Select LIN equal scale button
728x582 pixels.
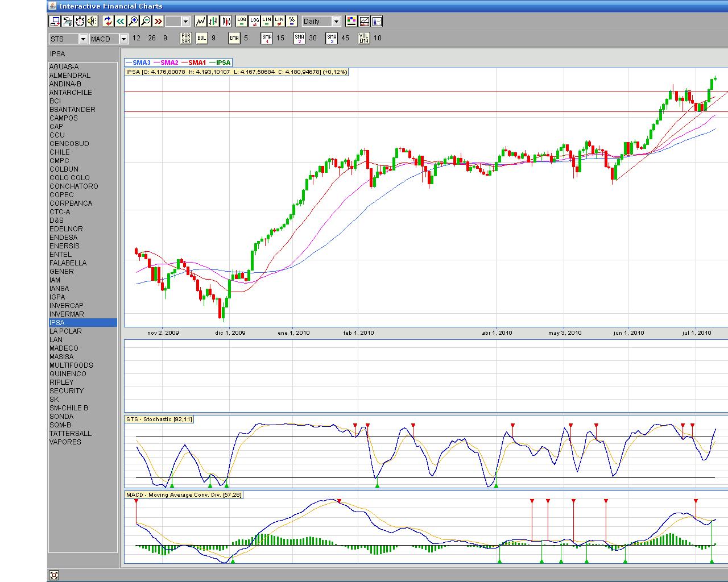(x=267, y=21)
